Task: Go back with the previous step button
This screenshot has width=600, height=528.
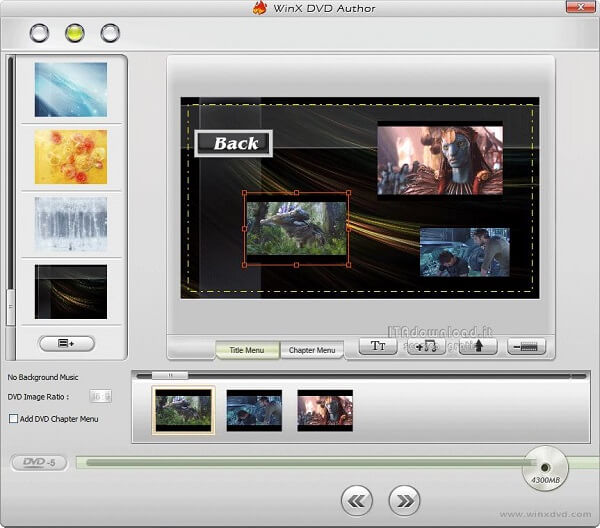Action: (x=357, y=501)
